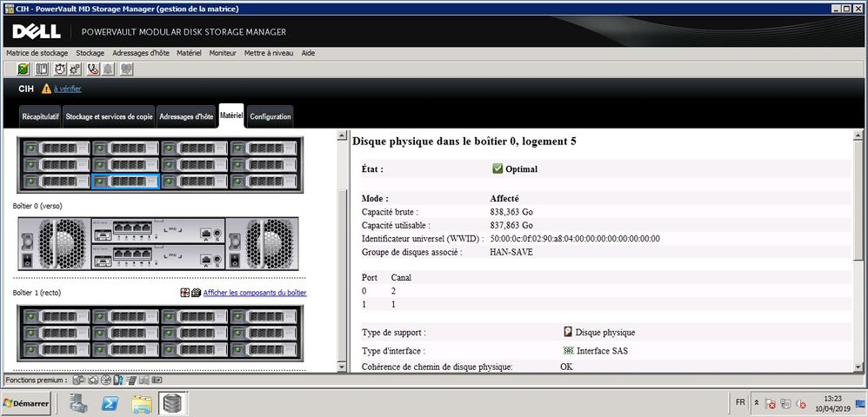Click the gears toolbar icon
The image size is (868, 417).
pos(75,69)
